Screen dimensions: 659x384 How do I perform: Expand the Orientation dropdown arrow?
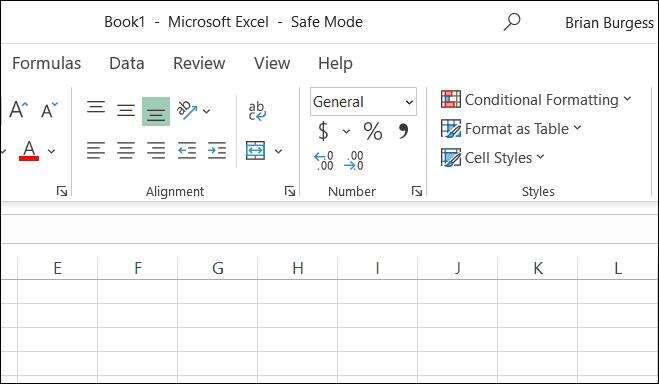[206, 111]
